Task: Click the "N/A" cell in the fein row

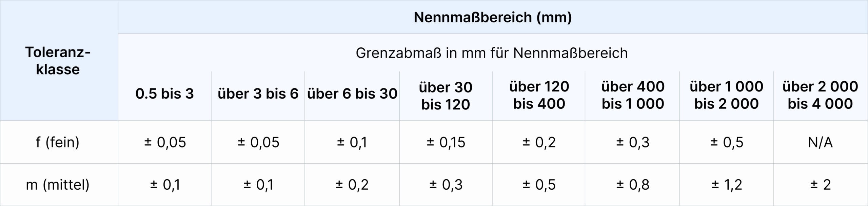Action: [x=820, y=143]
